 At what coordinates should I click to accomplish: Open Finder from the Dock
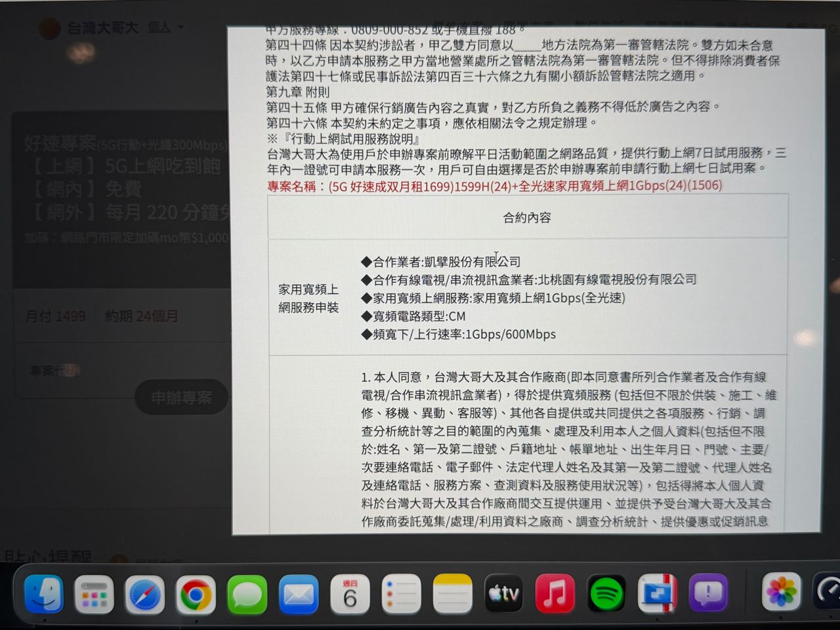tap(44, 594)
